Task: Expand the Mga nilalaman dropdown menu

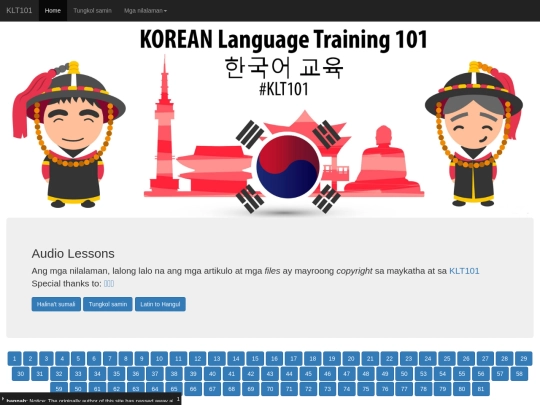Action: point(145,10)
